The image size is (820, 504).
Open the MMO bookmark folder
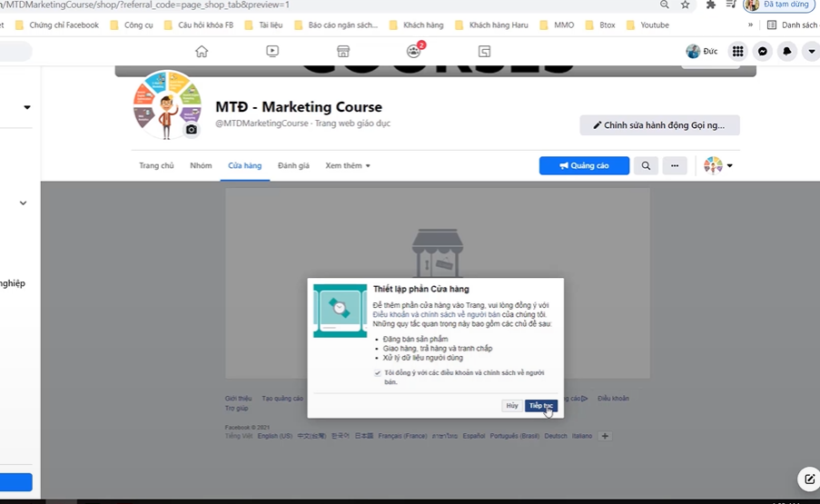click(x=557, y=25)
